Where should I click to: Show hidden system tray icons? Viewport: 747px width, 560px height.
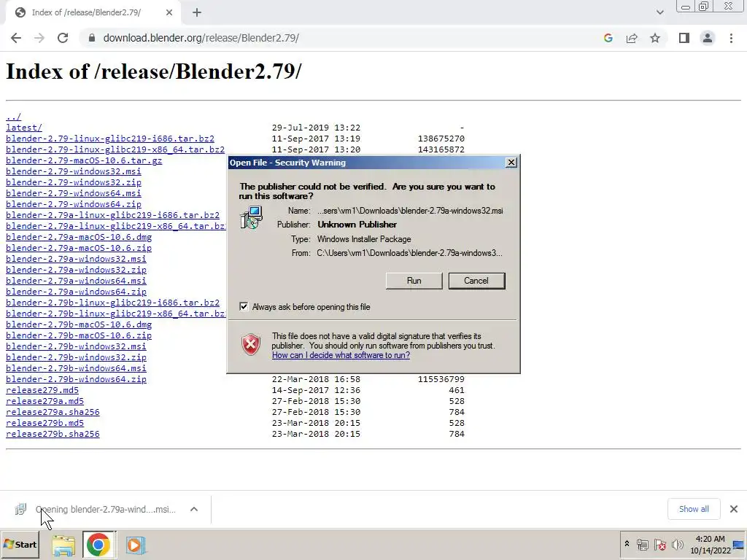627,544
